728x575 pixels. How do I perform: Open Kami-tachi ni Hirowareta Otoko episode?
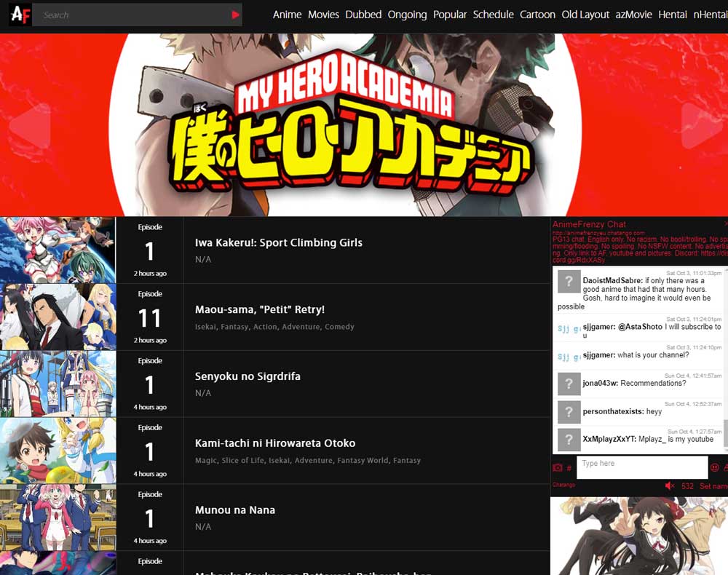pyautogui.click(x=275, y=443)
